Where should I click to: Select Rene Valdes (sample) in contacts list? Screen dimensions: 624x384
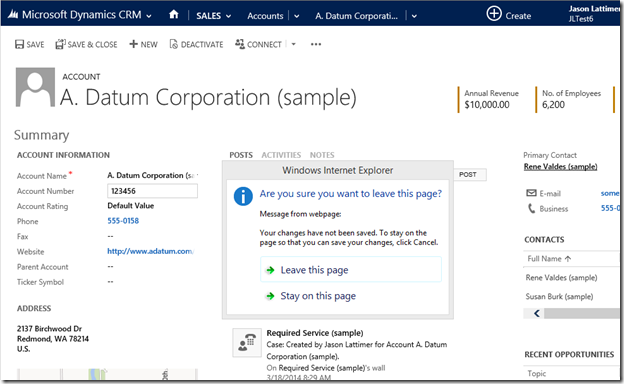pyautogui.click(x=561, y=277)
